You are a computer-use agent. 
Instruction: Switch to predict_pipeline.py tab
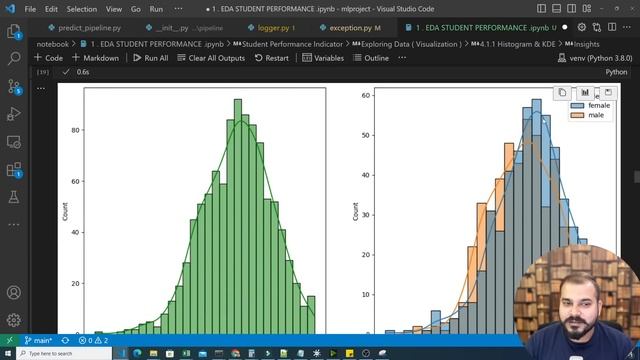[85, 28]
